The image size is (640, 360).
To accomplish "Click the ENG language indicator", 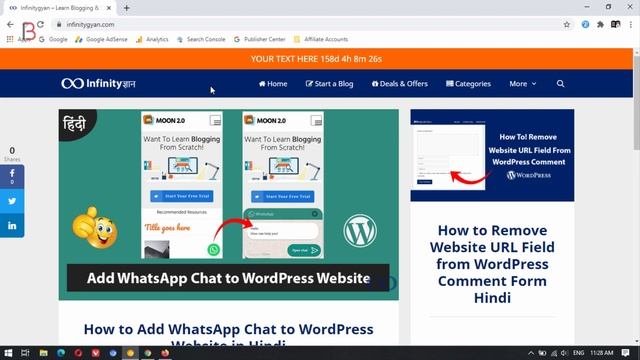I will click(x=578, y=353).
